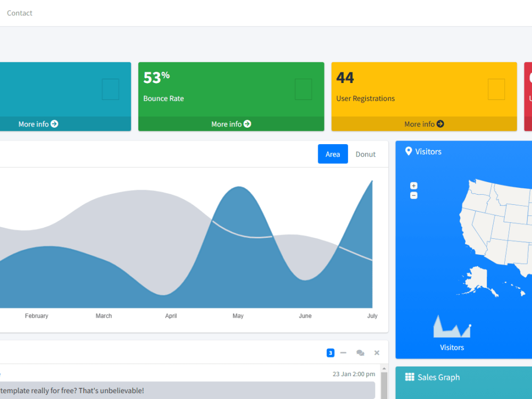Switch to the Donut chart tab
Image resolution: width=532 pixels, height=399 pixels.
(365, 154)
